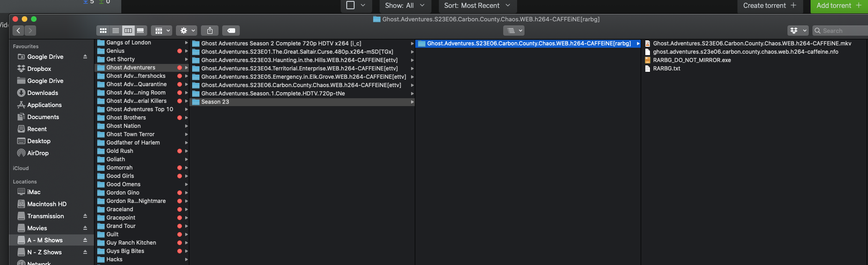Eject the Movies volume in sidebar

(x=85, y=228)
